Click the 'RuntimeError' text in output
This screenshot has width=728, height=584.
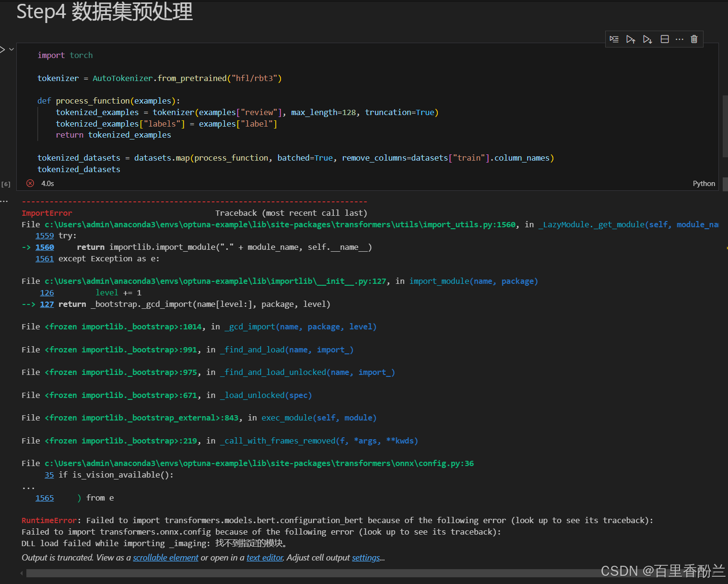click(x=49, y=521)
